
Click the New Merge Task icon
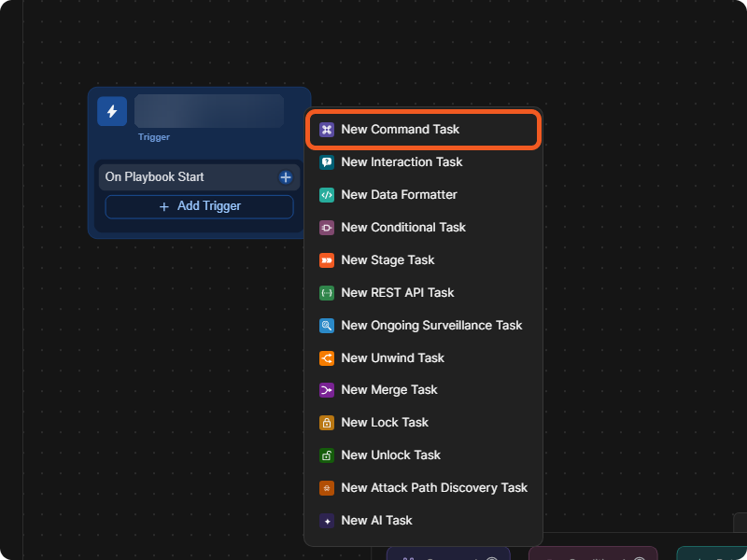326,390
